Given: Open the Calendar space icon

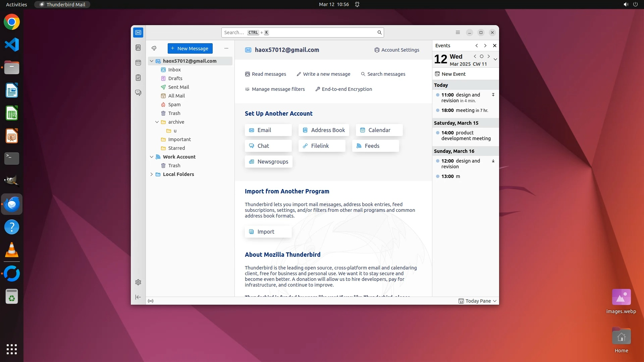Looking at the screenshot, I should coord(138,63).
